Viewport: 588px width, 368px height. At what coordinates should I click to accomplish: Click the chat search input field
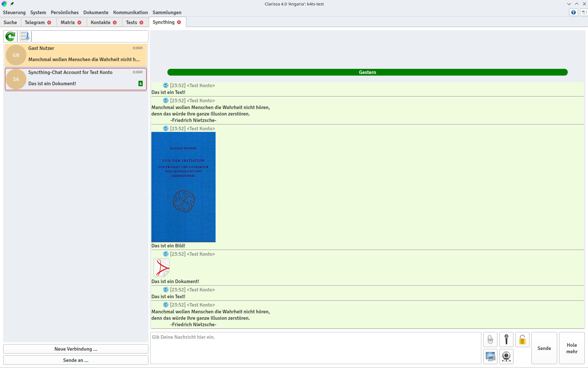point(90,36)
